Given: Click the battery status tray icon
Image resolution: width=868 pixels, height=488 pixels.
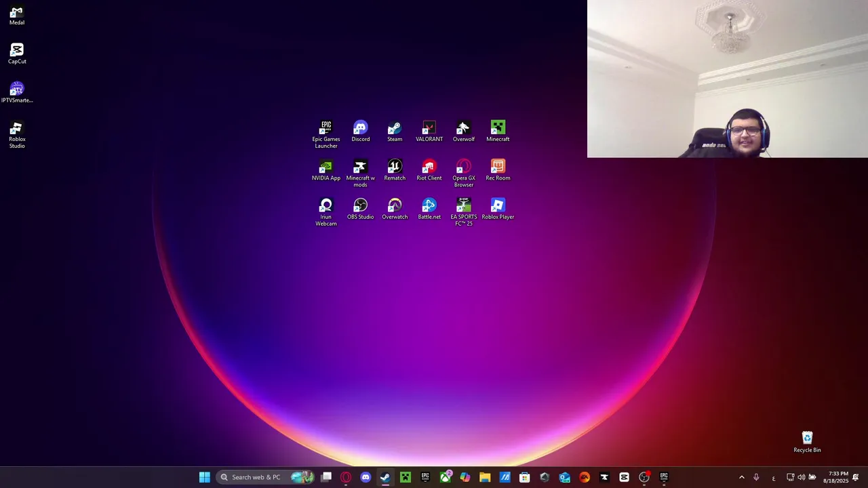Looking at the screenshot, I should 812,477.
